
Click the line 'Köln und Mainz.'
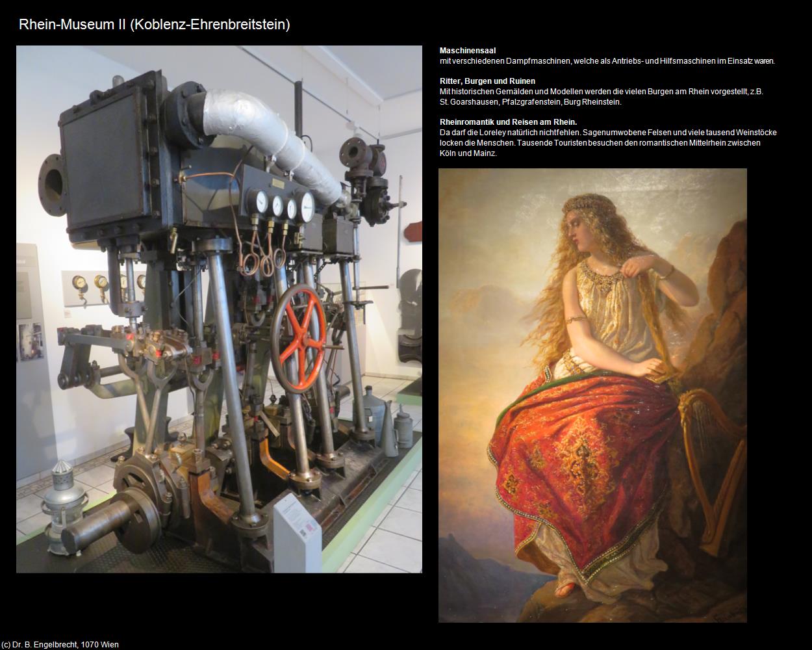tap(468, 153)
